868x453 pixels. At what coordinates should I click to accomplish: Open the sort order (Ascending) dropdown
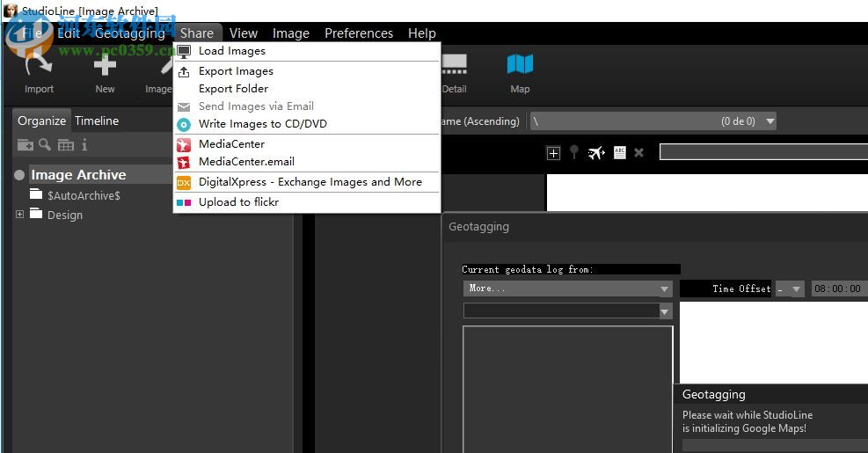pos(480,121)
